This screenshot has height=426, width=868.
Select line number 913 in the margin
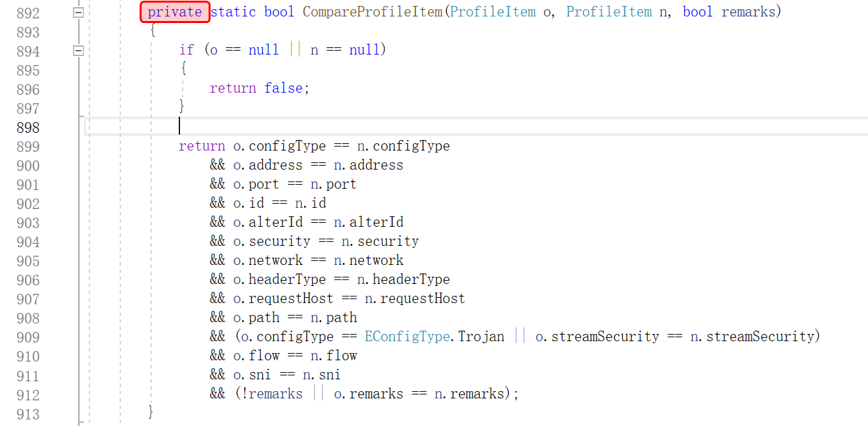point(28,414)
